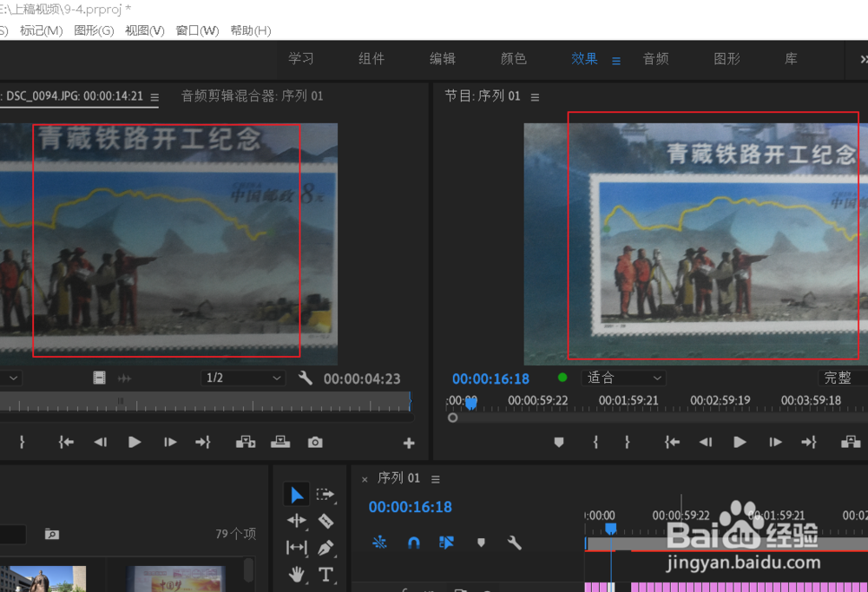Open Source monitor settings wrench
The width and height of the screenshot is (868, 592).
(x=305, y=378)
